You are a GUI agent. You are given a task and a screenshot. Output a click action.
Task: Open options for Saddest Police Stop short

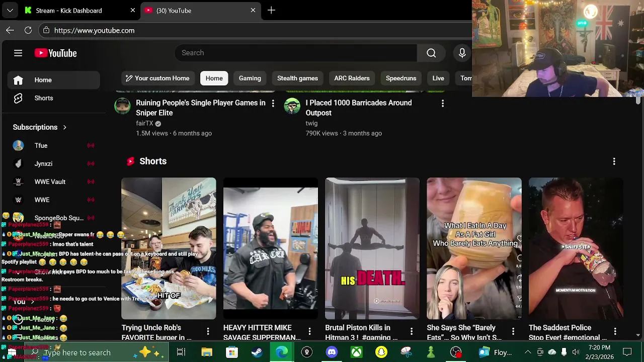pos(615,331)
